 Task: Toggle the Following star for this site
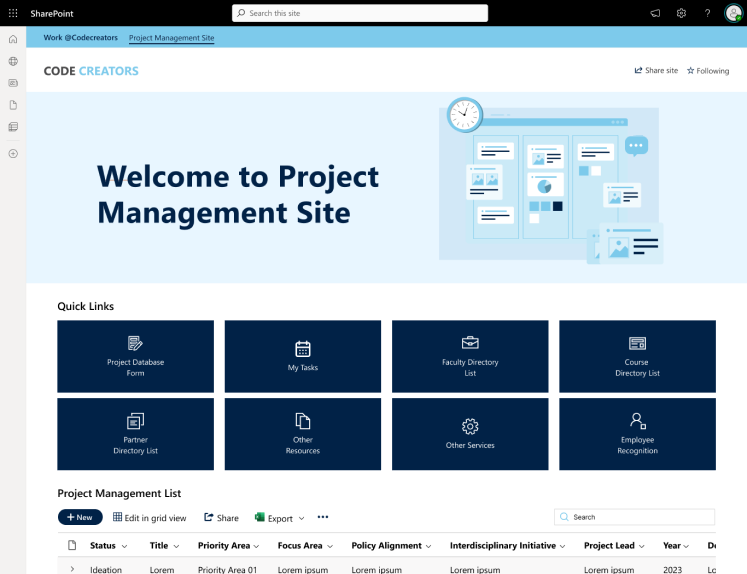(x=708, y=71)
